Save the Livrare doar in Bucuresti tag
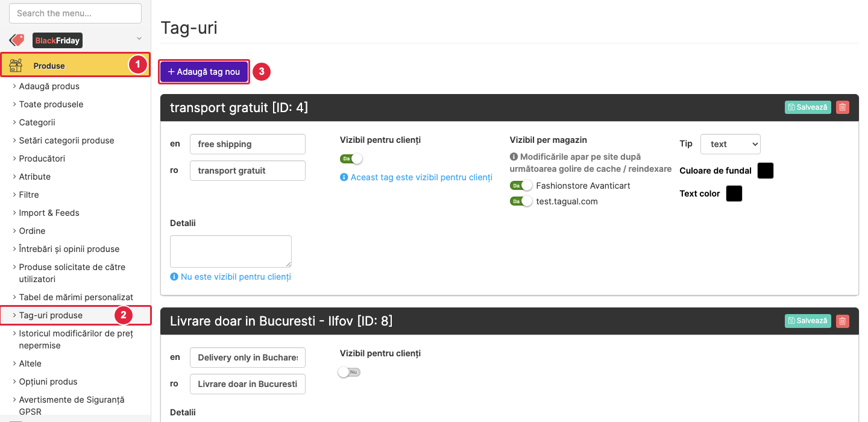Image resolution: width=868 pixels, height=422 pixels. click(x=808, y=321)
